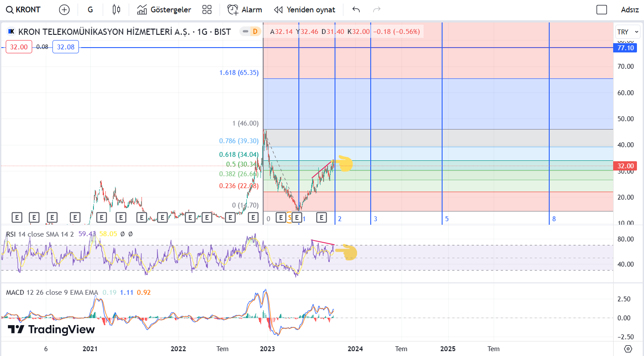Open the Adsız layout name menu
Viewport: 644px width, 356px height.
630,10
